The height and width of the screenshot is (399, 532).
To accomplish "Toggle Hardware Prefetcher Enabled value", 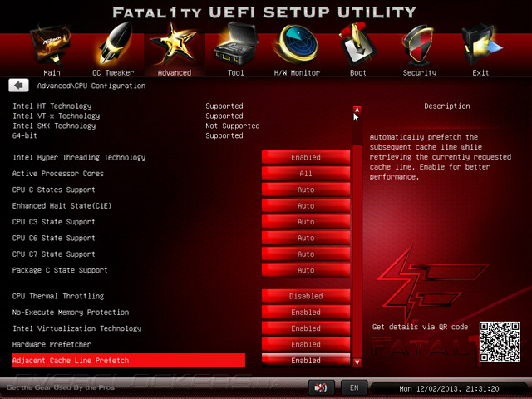I will (306, 344).
